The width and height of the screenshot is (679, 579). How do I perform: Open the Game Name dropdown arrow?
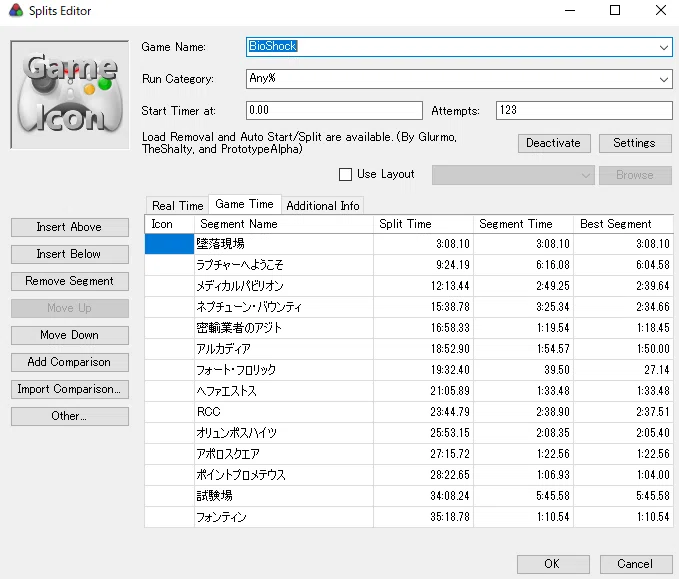pyautogui.click(x=663, y=47)
